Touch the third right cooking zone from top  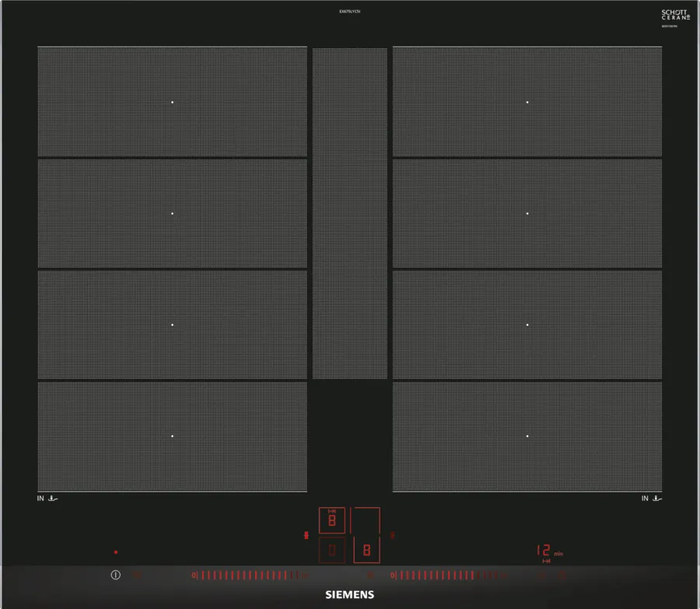(x=527, y=324)
